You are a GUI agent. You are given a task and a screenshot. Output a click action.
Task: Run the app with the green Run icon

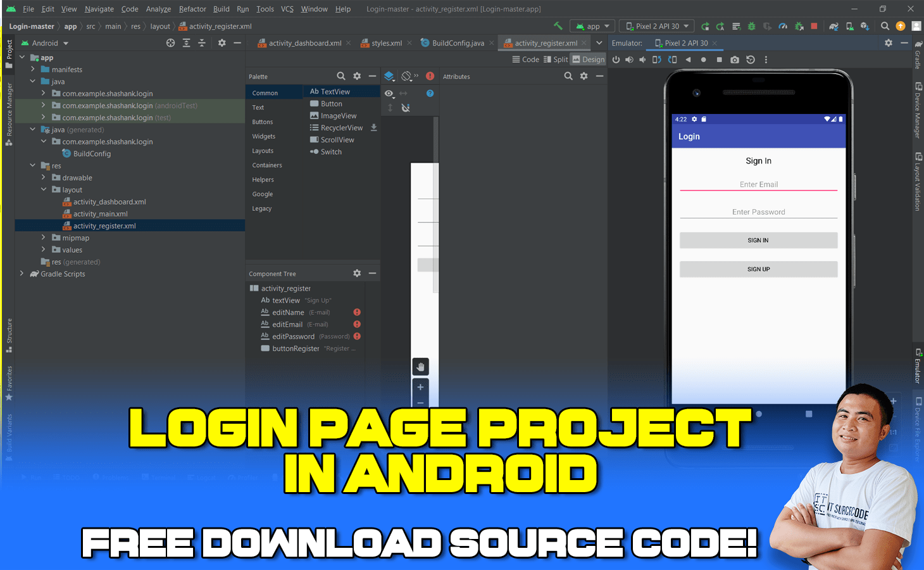706,26
